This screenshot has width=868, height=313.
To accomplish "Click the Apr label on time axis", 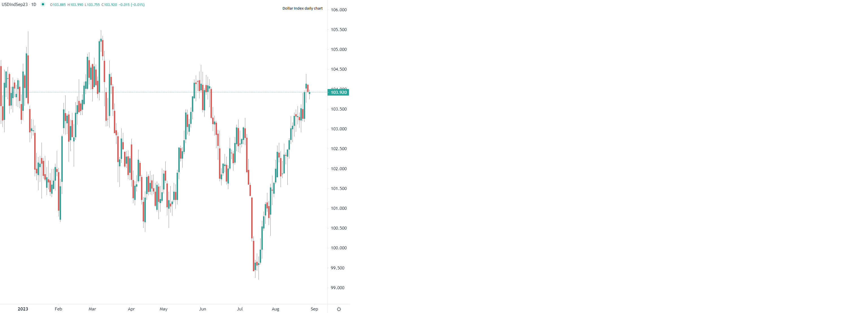I will pyautogui.click(x=131, y=309).
